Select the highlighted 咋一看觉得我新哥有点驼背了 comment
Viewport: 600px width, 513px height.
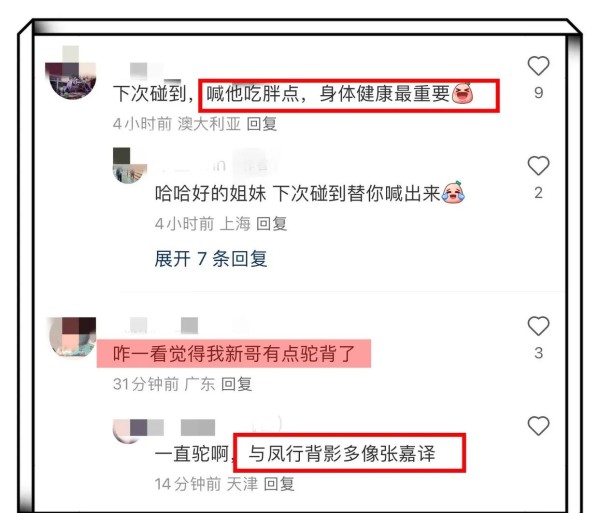tap(234, 353)
